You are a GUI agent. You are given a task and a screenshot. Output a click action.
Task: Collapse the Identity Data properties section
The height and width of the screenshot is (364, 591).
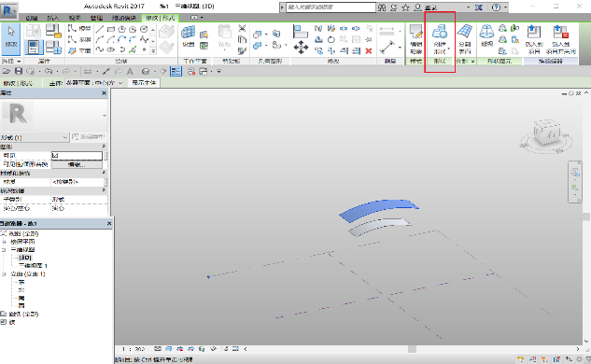104,190
